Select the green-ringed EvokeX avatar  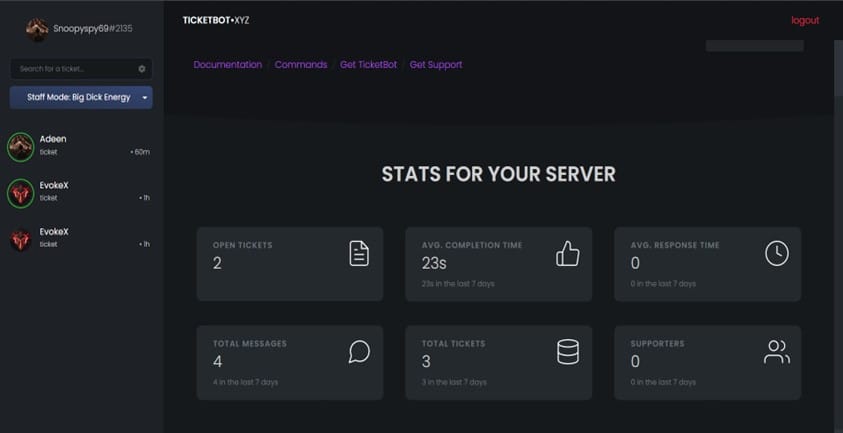20,193
